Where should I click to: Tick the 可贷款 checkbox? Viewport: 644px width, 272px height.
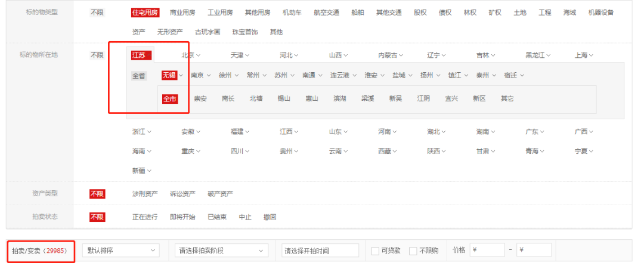(x=375, y=251)
